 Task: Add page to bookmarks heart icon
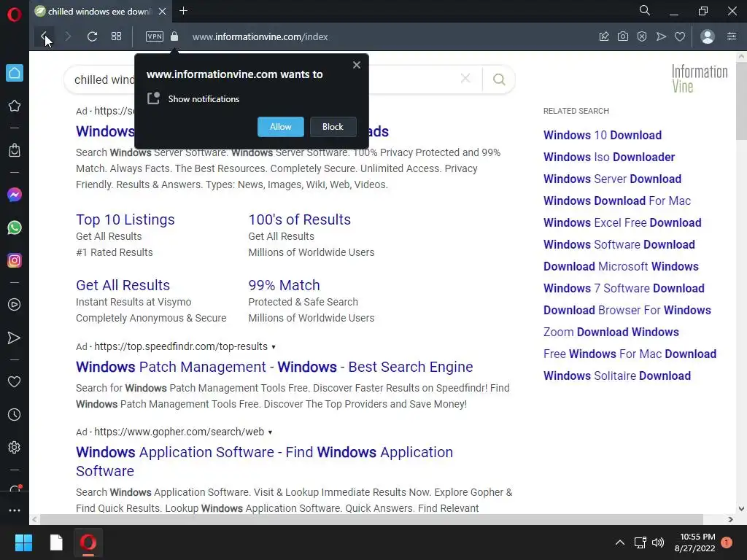click(680, 36)
